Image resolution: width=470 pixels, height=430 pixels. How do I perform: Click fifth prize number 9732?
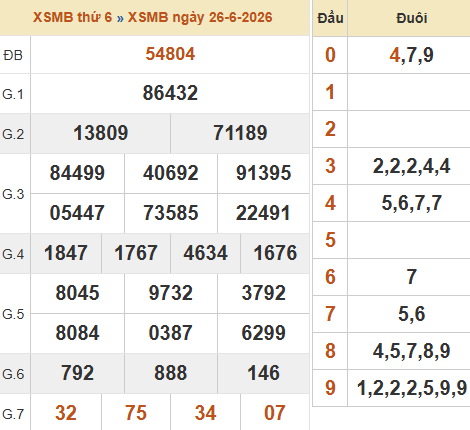(x=171, y=293)
